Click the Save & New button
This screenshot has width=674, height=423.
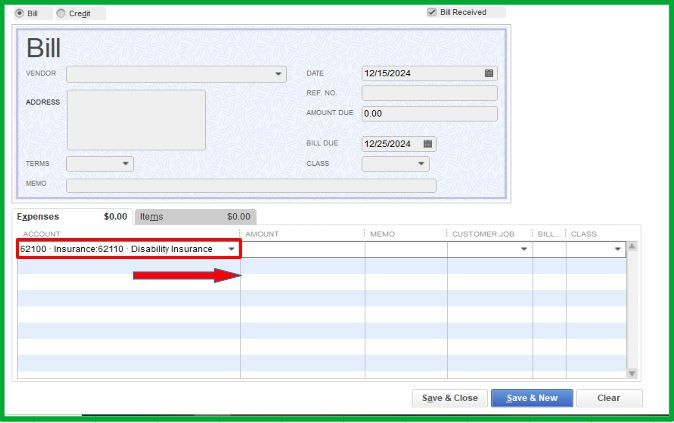(532, 398)
